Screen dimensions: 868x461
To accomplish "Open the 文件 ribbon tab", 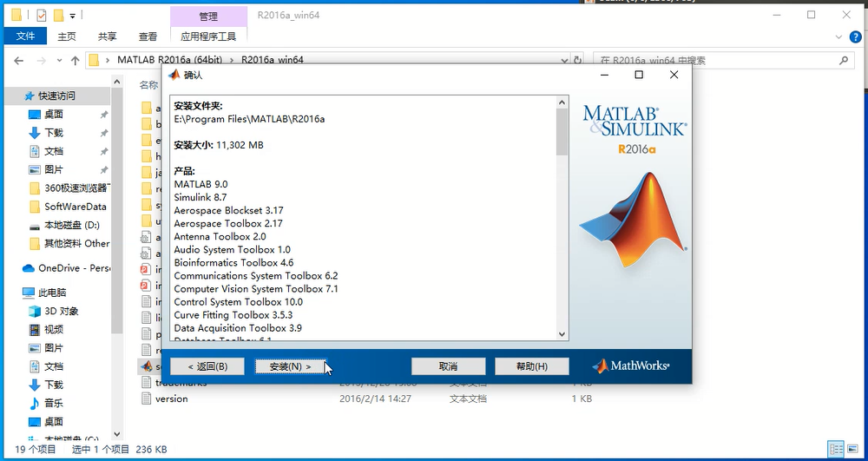I will coord(25,36).
